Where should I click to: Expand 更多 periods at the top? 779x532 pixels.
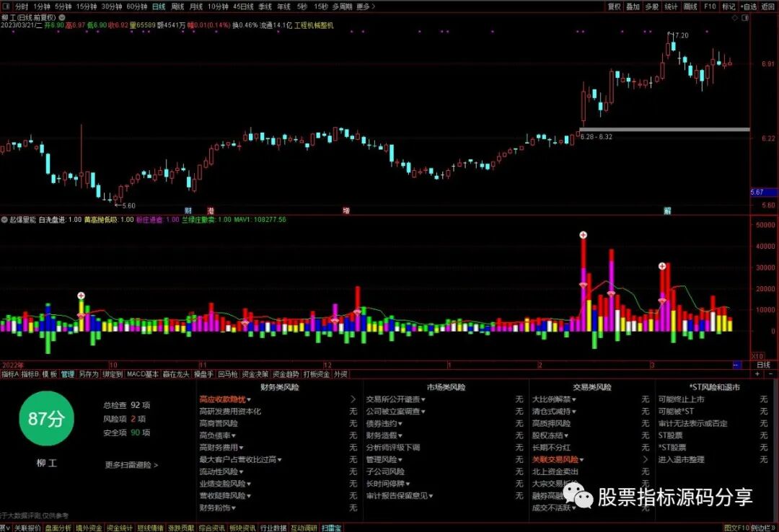366,6
